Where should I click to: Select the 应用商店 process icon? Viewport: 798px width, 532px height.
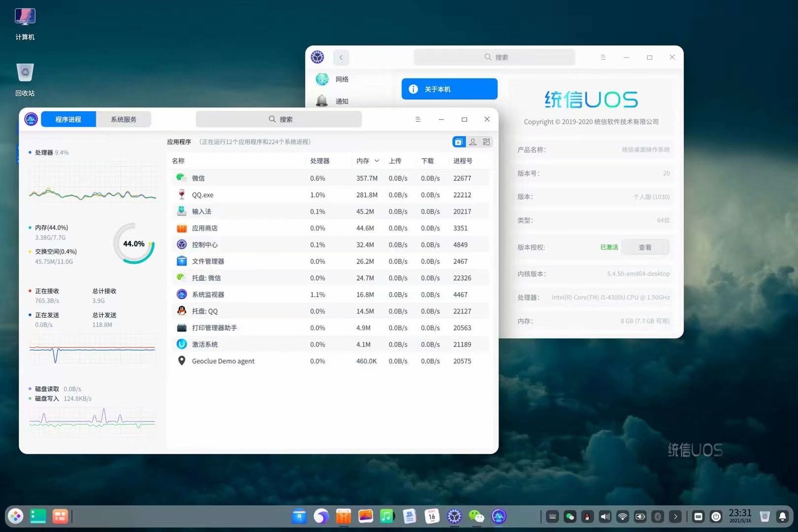[x=182, y=228]
